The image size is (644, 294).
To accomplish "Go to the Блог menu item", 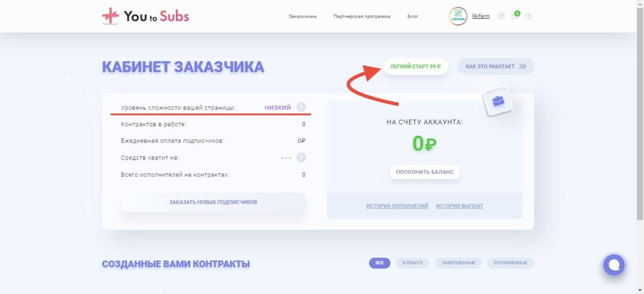I will point(413,16).
